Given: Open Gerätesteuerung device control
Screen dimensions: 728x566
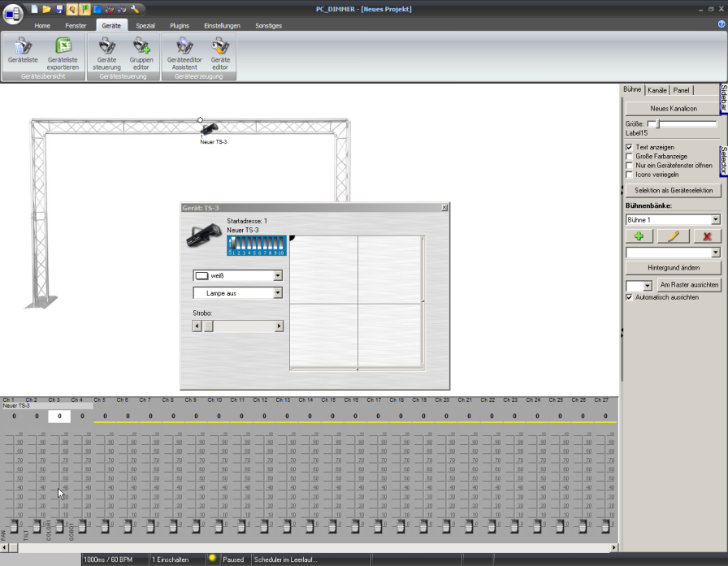Looking at the screenshot, I should click(106, 52).
